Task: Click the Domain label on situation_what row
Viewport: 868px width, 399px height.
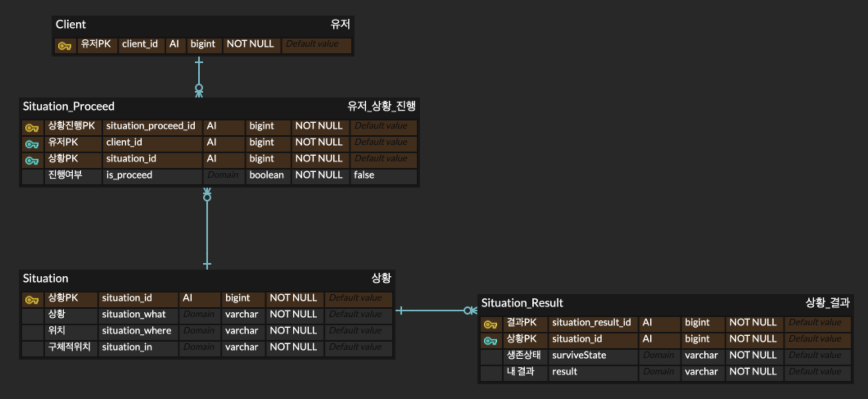Action: pyautogui.click(x=199, y=315)
